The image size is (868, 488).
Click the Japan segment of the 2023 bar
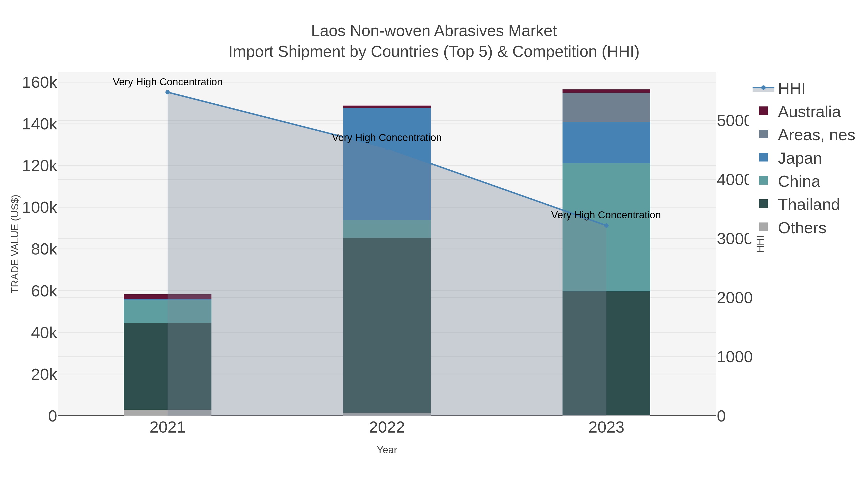pyautogui.click(x=606, y=142)
